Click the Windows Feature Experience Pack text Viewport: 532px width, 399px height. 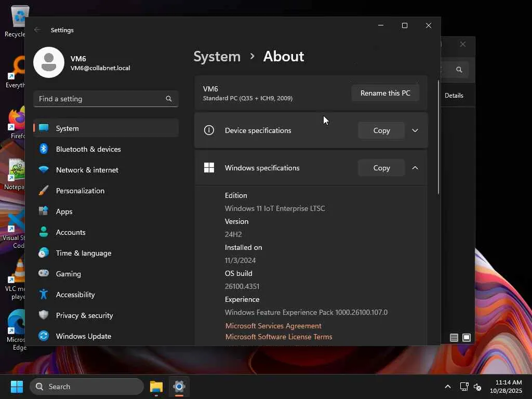[x=306, y=312]
